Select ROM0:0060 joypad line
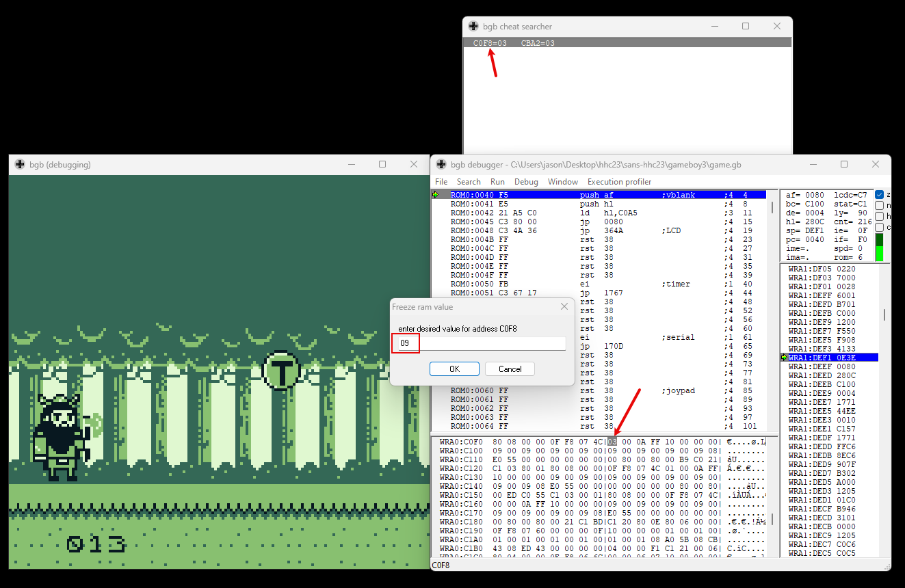905x588 pixels. 600,390
